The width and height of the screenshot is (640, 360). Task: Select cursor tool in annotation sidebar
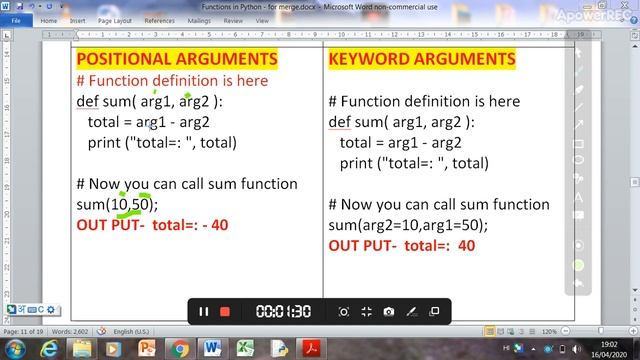click(578, 52)
